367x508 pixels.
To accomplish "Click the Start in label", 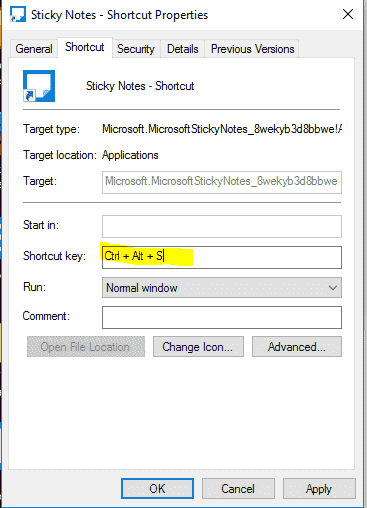I will 41,225.
